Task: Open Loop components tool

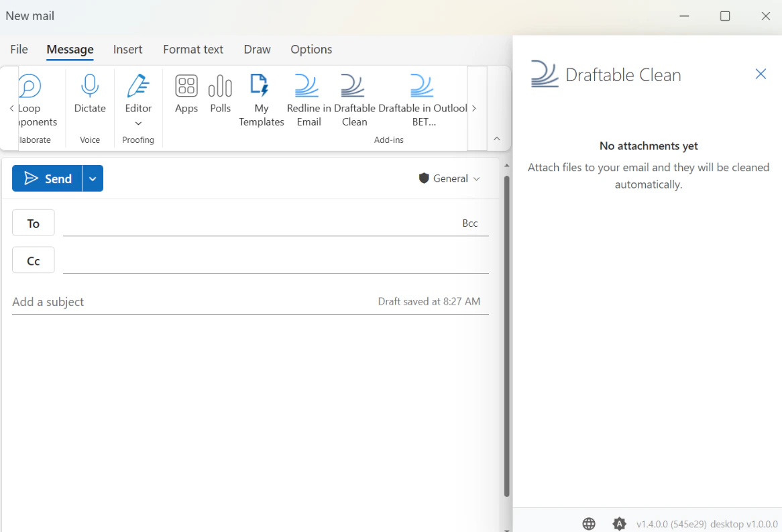Action: 38,100
